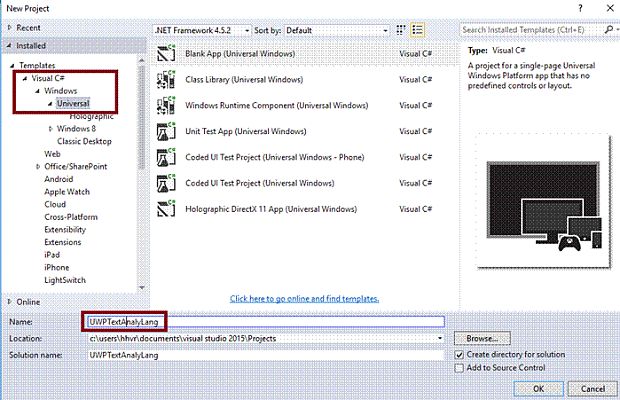Collapse the Installed section
Viewport: 620px width, 400px height.
point(9,46)
